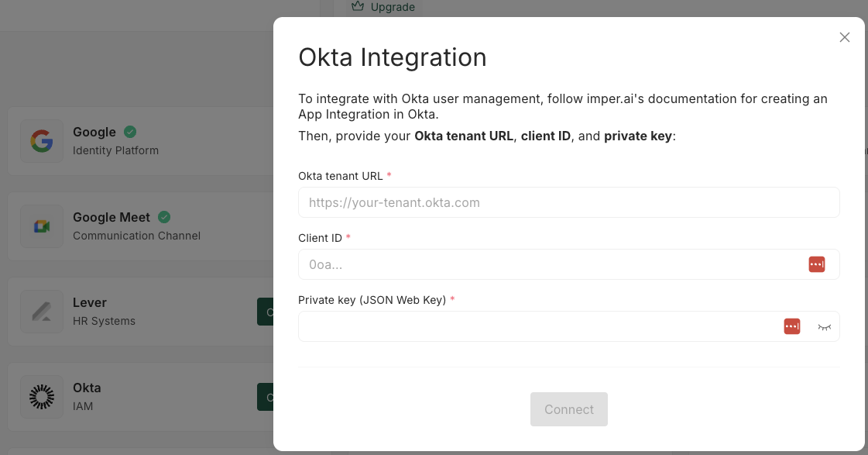Click 'HR Systems' subtitle text

coord(104,321)
